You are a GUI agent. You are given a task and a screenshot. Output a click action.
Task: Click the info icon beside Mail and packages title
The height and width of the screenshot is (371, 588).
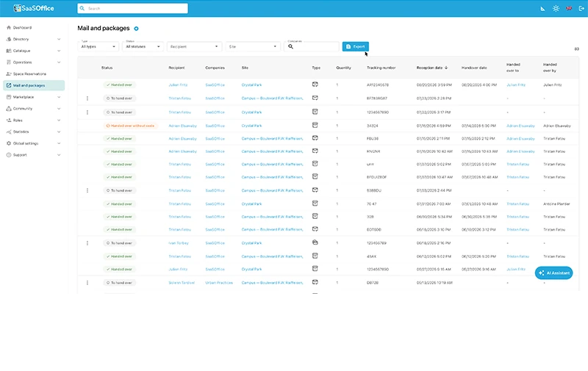[136, 29]
